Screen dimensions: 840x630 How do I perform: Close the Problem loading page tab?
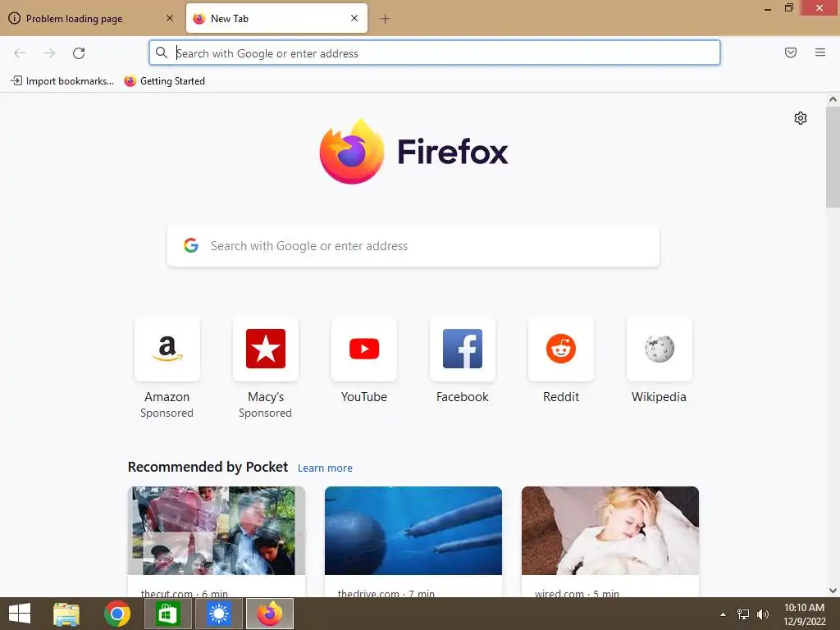click(170, 18)
